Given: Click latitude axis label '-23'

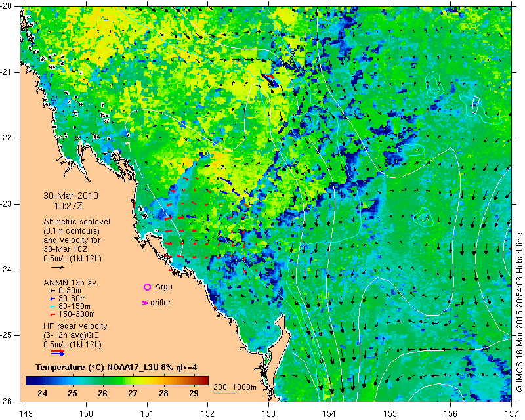Looking at the screenshot, I should coord(7,204).
